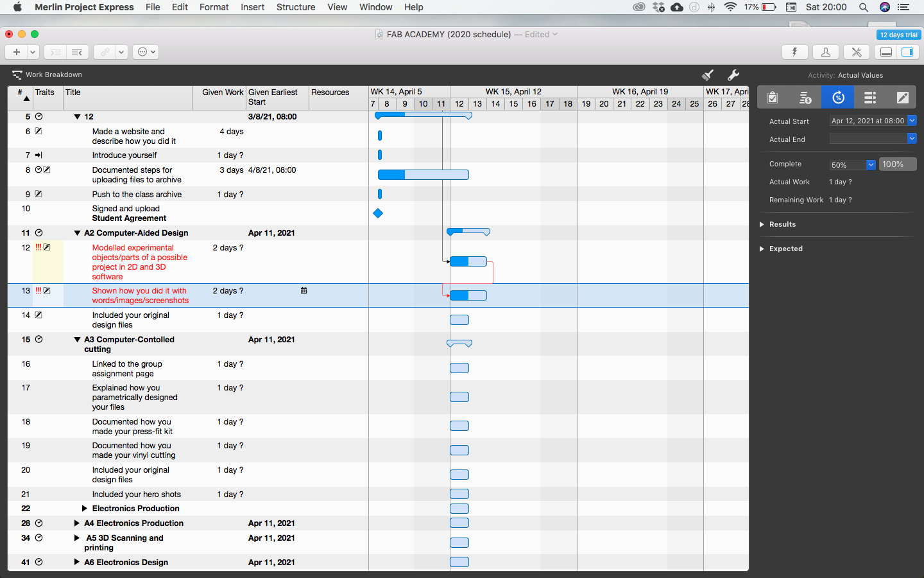Click the wrench view-options icon above the Gantt

733,75
